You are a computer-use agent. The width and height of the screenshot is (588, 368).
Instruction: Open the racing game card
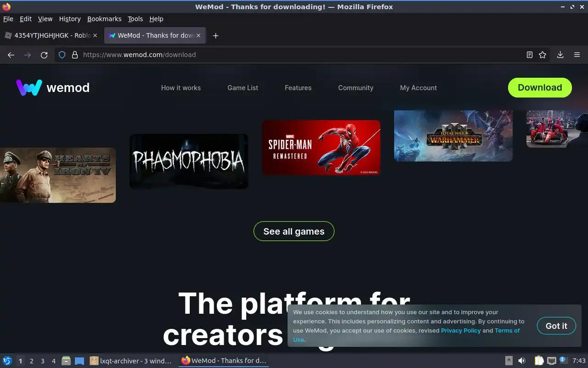click(557, 129)
